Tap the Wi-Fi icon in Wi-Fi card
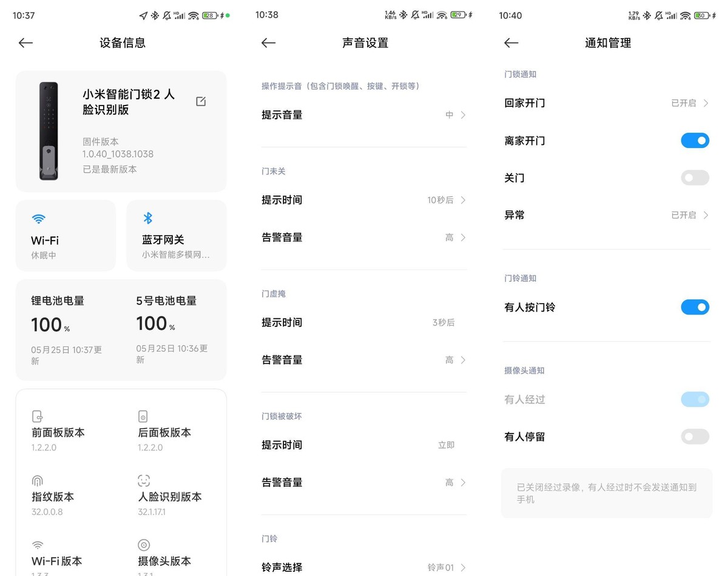The image size is (728, 576). 39,219
